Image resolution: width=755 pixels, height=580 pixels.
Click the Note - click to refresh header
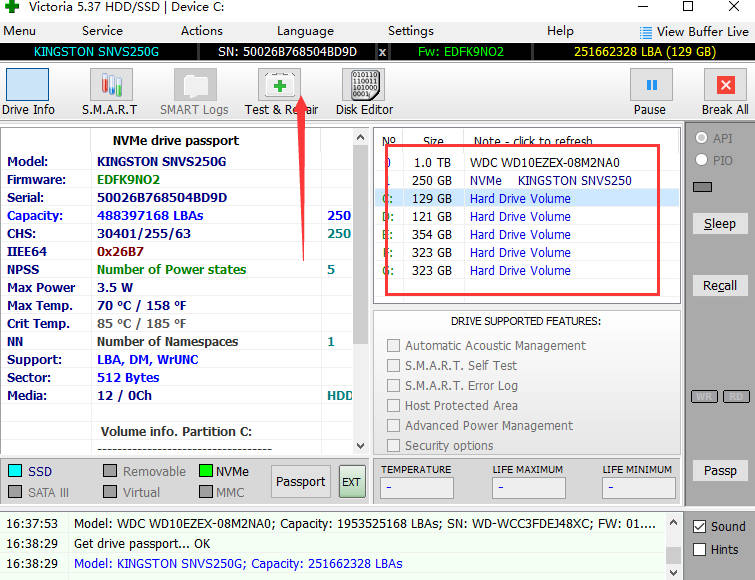pyautogui.click(x=533, y=141)
